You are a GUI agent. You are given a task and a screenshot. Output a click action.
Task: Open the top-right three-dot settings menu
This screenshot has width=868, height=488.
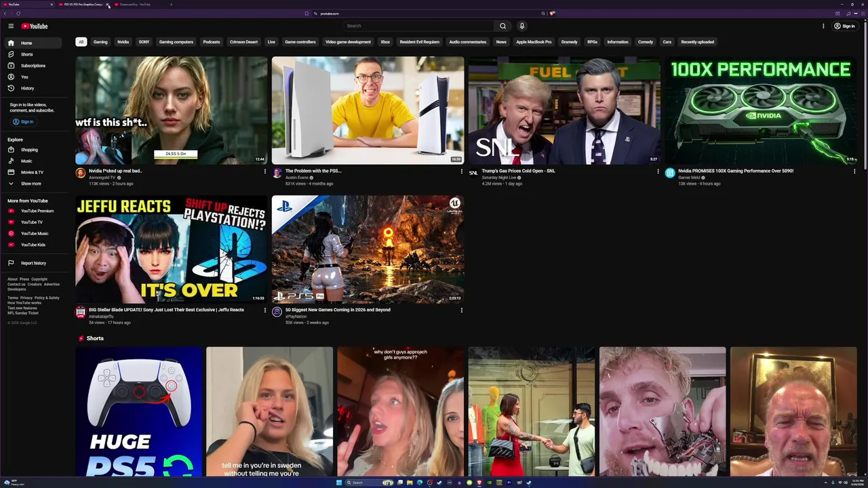click(x=823, y=26)
